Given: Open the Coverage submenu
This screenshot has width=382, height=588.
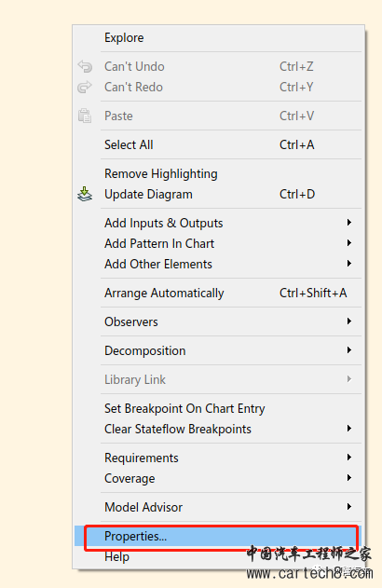Looking at the screenshot, I should click(218, 478).
